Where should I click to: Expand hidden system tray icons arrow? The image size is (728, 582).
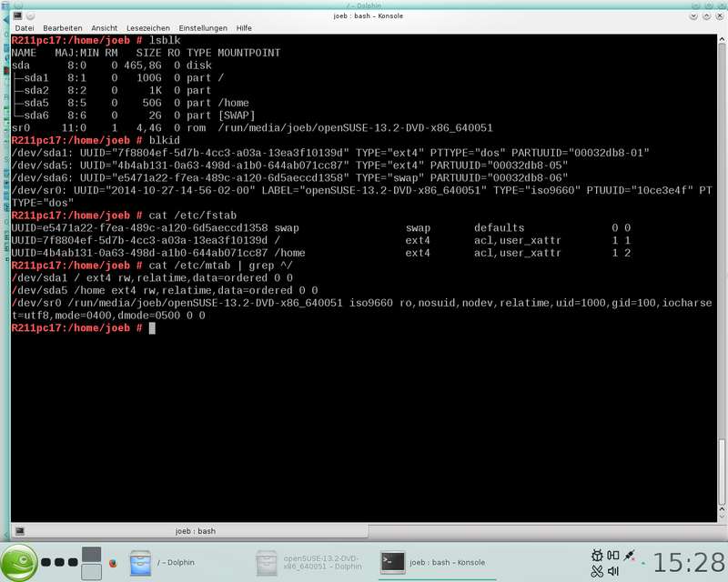tap(643, 563)
